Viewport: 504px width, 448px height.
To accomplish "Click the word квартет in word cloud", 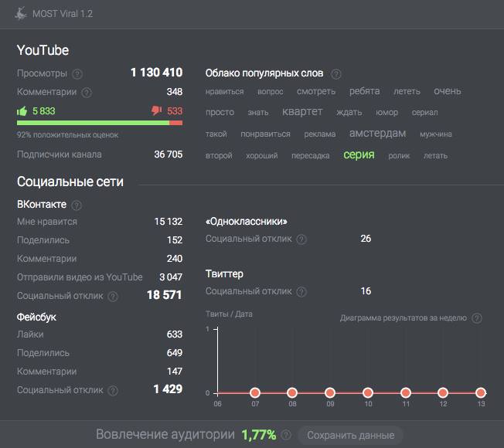I will point(302,111).
